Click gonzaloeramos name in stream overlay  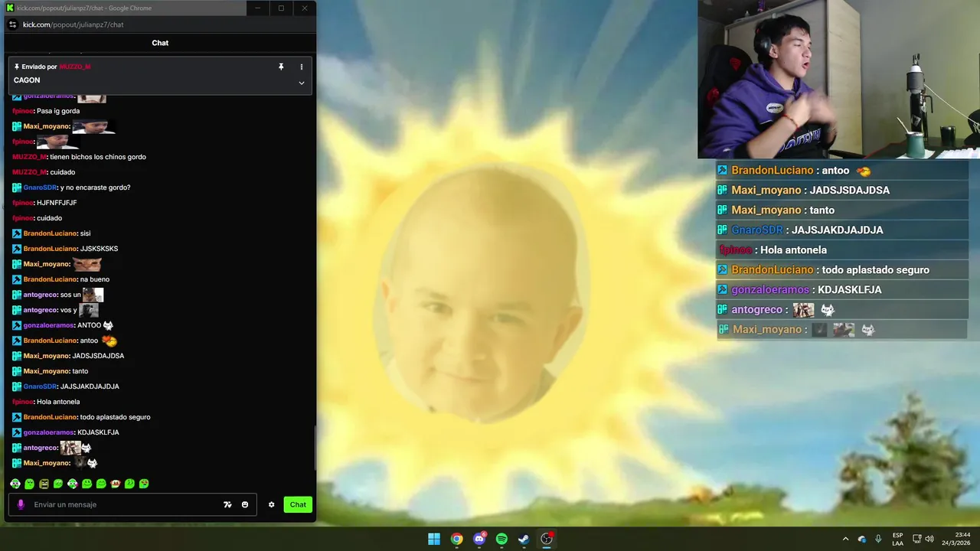click(x=770, y=290)
